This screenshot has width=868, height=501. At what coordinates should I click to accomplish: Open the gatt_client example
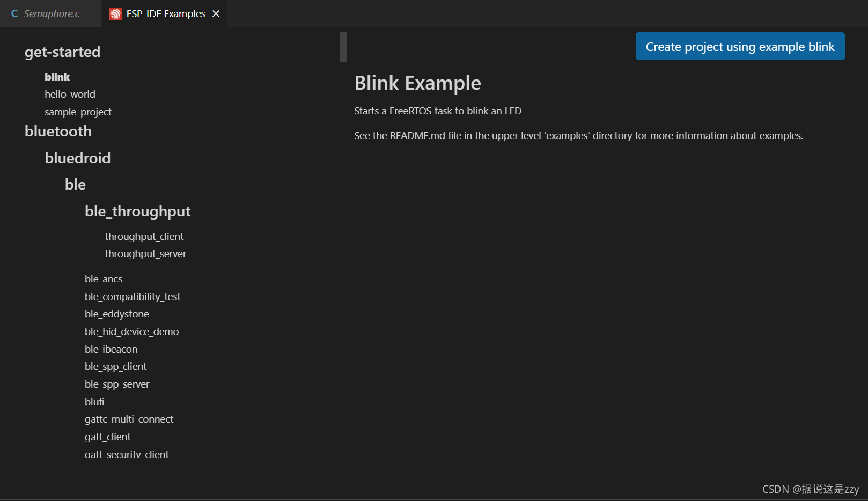click(x=107, y=437)
